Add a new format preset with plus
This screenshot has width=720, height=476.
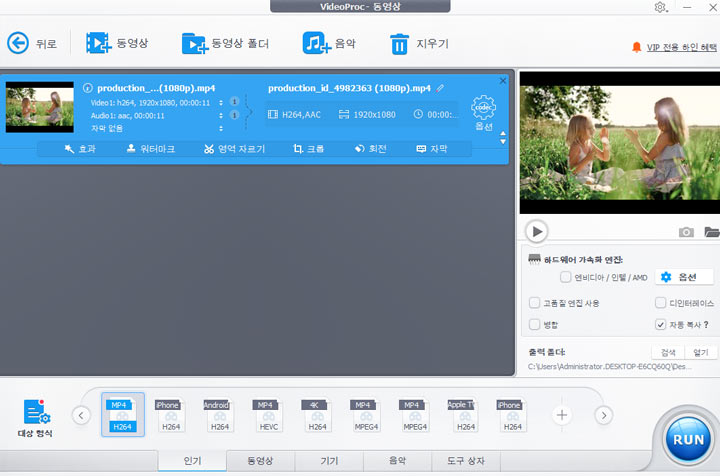coord(562,415)
